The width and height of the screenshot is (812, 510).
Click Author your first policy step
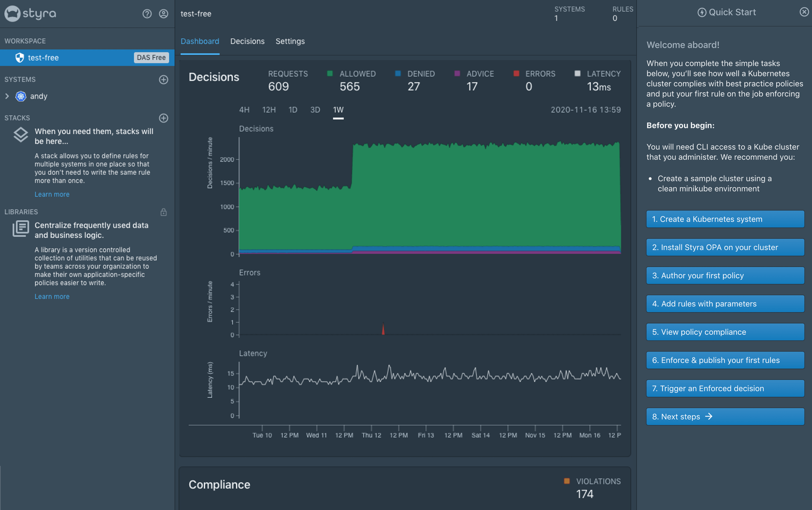(725, 276)
